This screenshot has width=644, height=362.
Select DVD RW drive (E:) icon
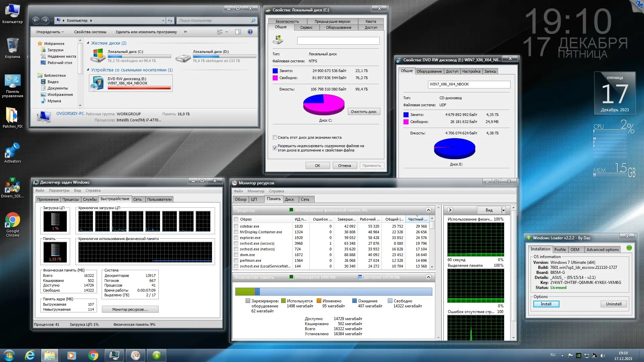tap(98, 83)
